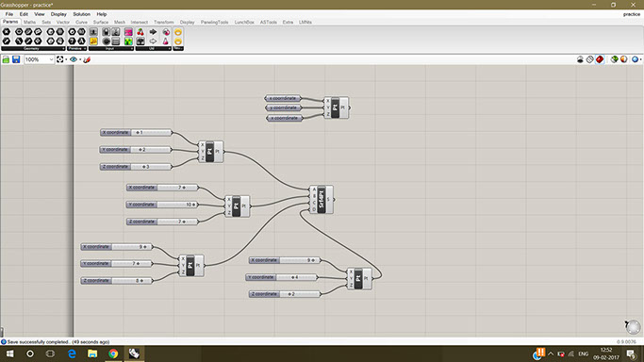644x362 pixels.
Task: Open File Explorer from the taskbar
Action: pos(92,354)
